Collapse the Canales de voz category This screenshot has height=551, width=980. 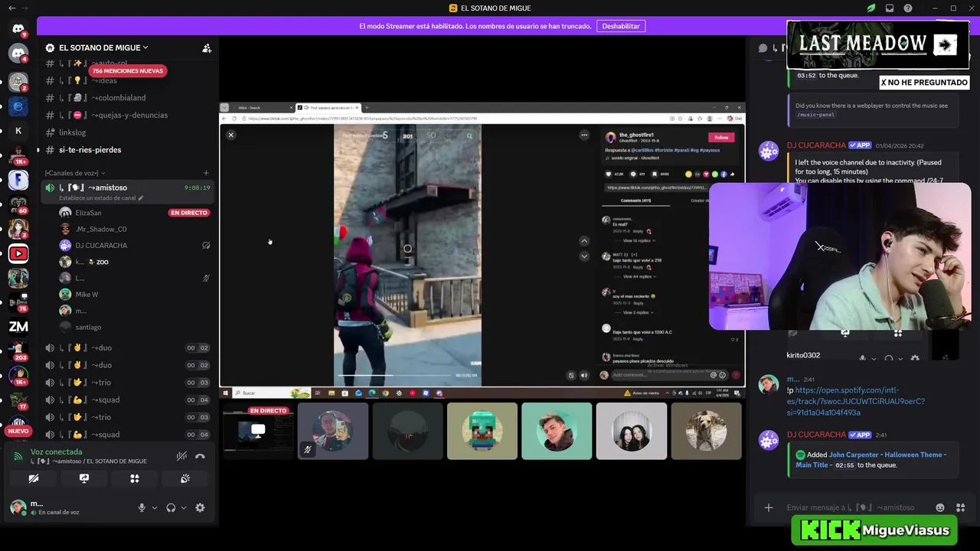tap(75, 173)
